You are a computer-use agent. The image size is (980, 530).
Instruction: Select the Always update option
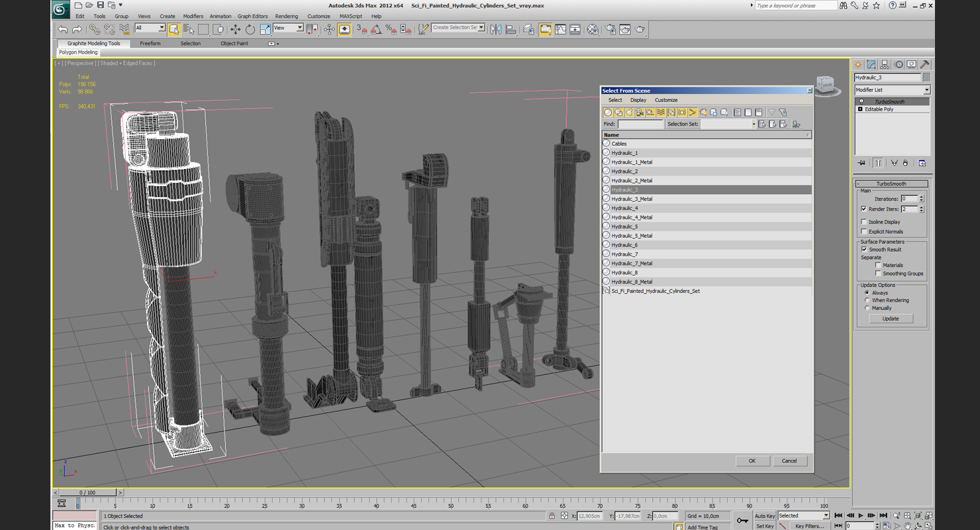[x=867, y=293]
